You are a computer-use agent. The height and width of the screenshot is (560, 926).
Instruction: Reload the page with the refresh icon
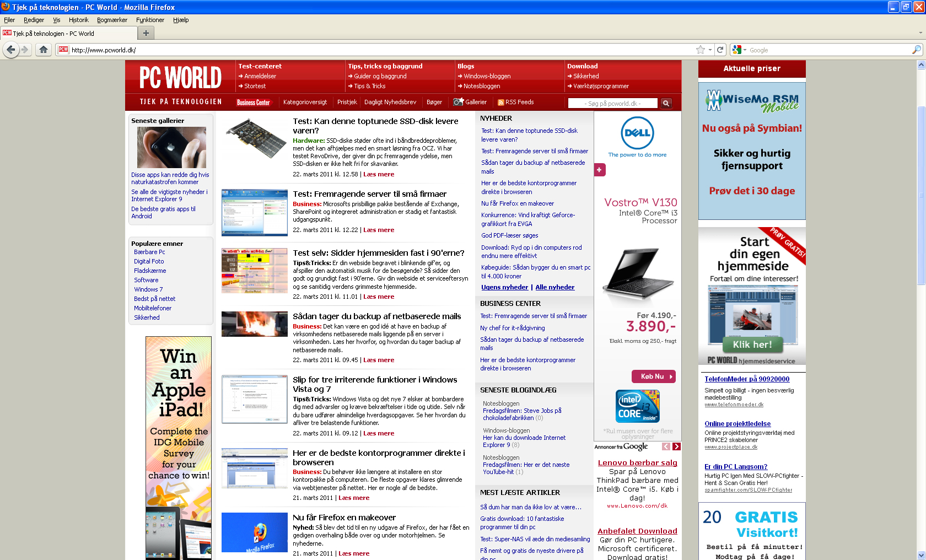[x=720, y=50]
